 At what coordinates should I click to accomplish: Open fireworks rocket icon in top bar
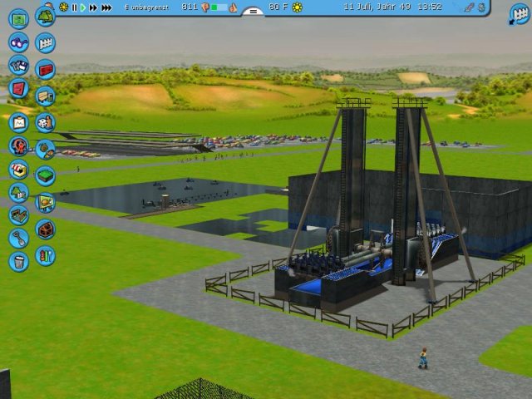pyautogui.click(x=470, y=7)
